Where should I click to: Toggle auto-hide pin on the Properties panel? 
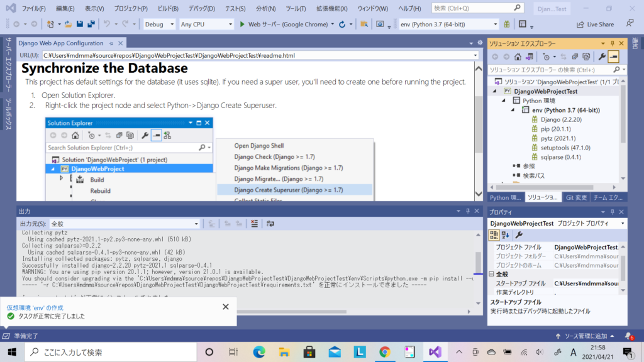pyautogui.click(x=613, y=212)
